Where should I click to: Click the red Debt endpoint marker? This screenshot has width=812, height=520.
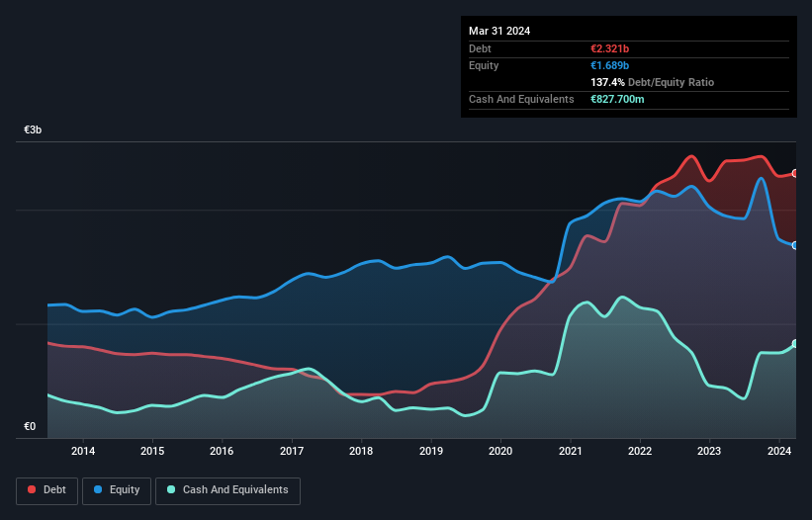[x=795, y=173]
